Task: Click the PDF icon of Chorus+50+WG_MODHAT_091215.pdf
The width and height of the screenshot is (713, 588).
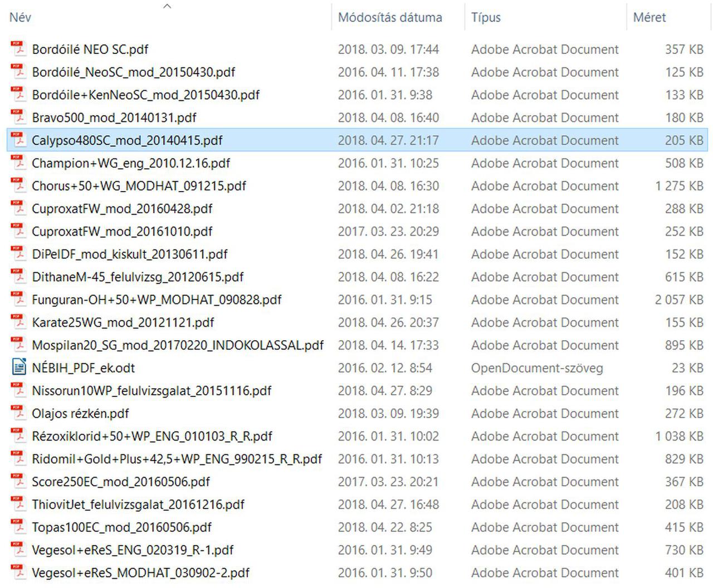Action: (19, 186)
